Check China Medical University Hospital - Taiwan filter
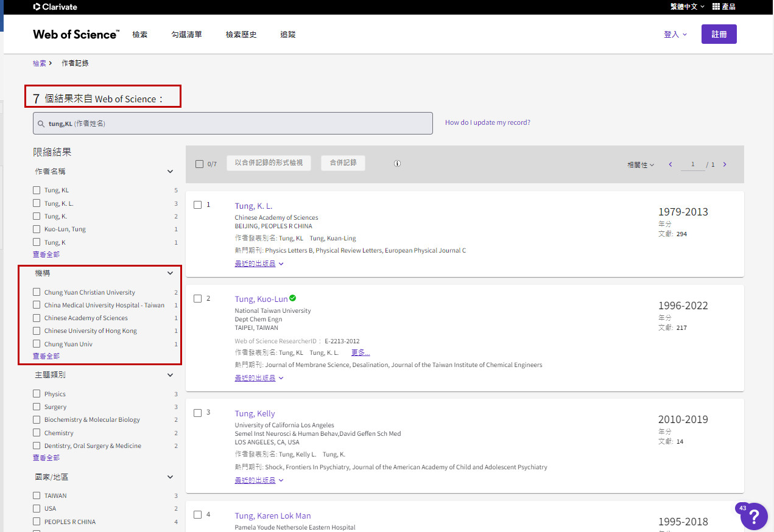This screenshot has height=532, width=774. pyautogui.click(x=37, y=305)
